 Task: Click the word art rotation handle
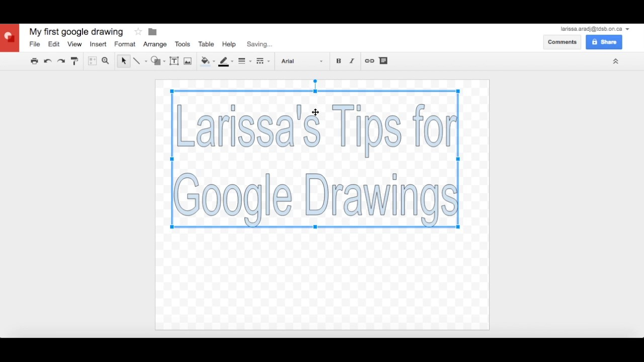point(315,81)
